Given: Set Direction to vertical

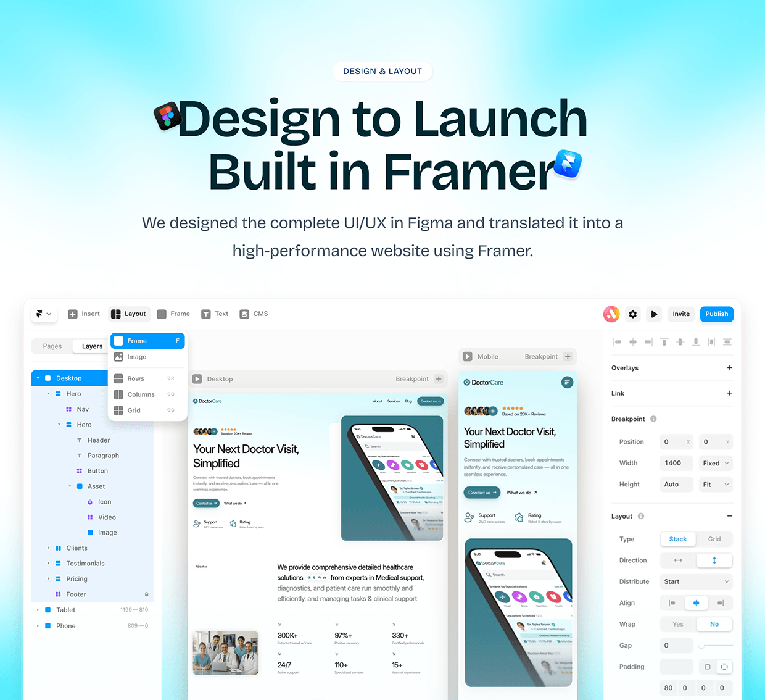Looking at the screenshot, I should pos(714,560).
